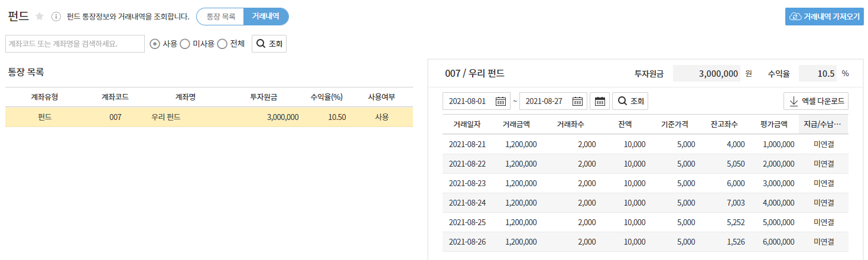Click the favorite star icon next to 펀드
The width and height of the screenshot is (868, 260).
(x=40, y=17)
